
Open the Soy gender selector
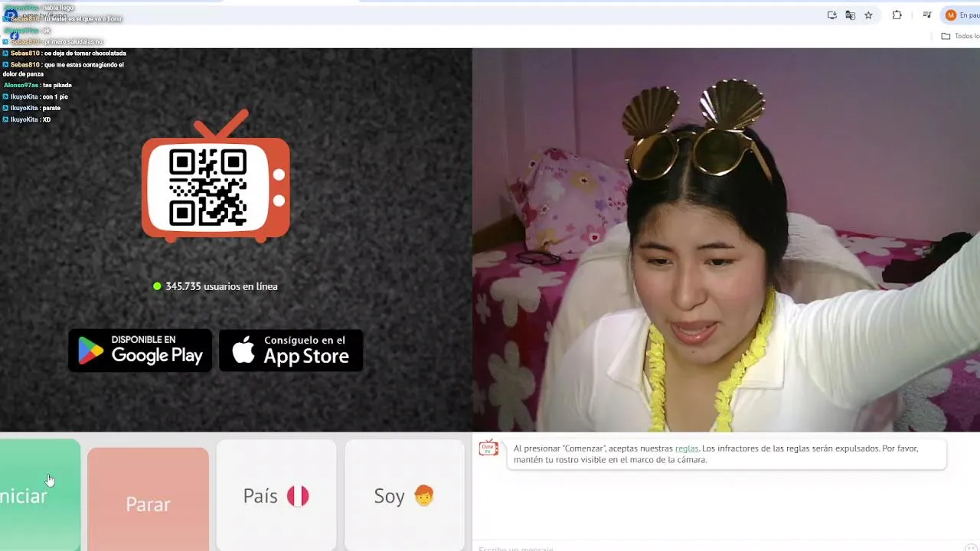click(x=404, y=496)
